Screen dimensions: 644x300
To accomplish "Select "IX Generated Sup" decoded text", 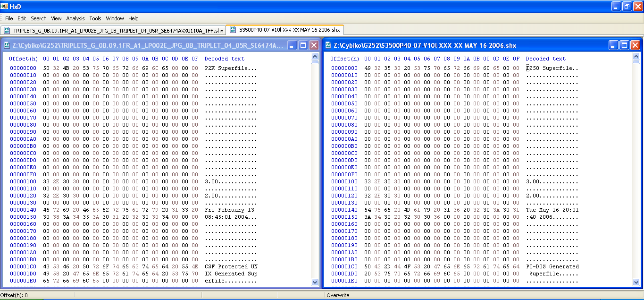I will coord(231,274).
